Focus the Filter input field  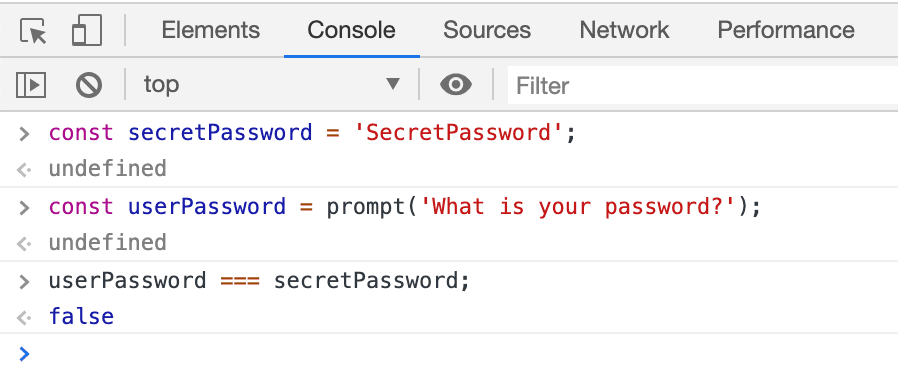tap(703, 85)
